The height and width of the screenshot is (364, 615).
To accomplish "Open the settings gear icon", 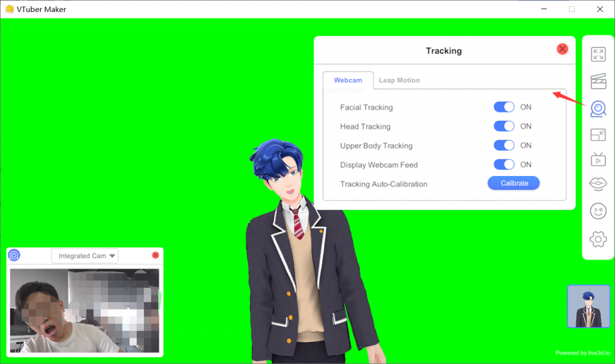I will point(598,239).
